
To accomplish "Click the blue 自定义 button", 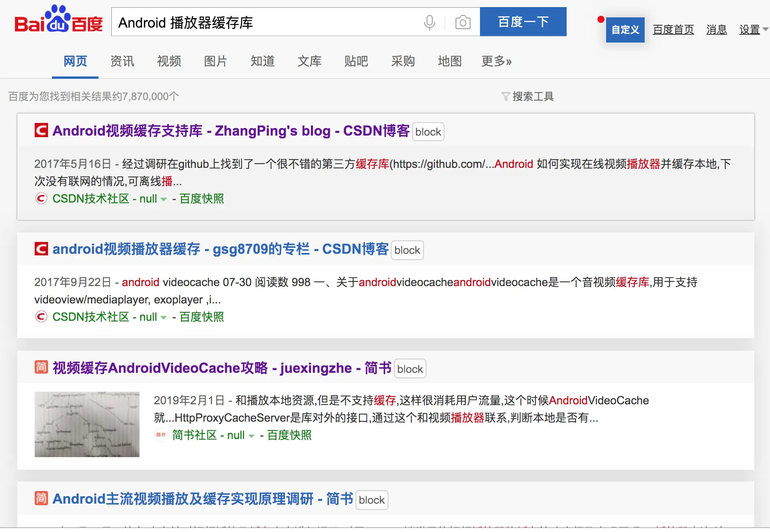I will [x=625, y=30].
